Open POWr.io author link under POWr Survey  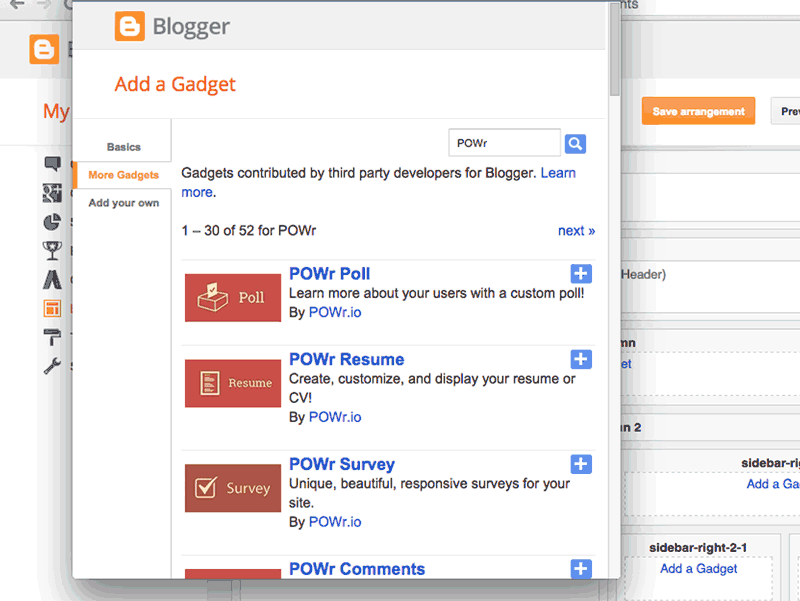(x=335, y=522)
